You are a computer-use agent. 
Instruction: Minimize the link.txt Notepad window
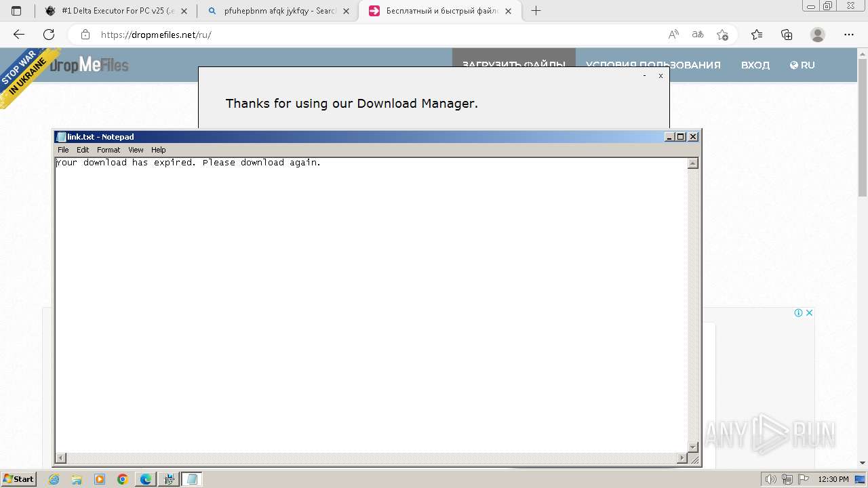pos(669,137)
